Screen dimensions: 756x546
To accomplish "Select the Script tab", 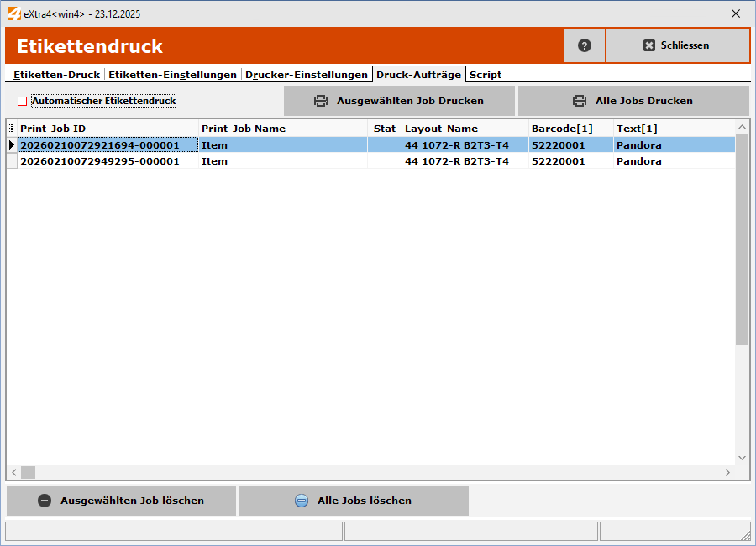I will [486, 74].
